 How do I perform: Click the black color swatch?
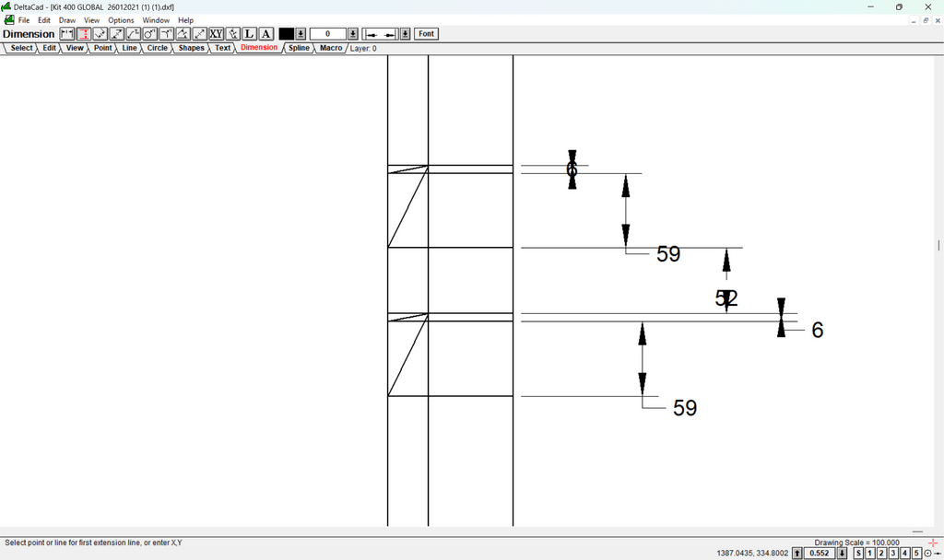[287, 34]
